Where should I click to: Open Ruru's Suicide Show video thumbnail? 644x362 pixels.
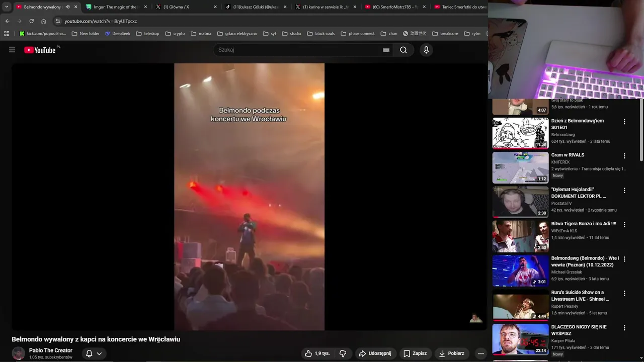click(520, 305)
